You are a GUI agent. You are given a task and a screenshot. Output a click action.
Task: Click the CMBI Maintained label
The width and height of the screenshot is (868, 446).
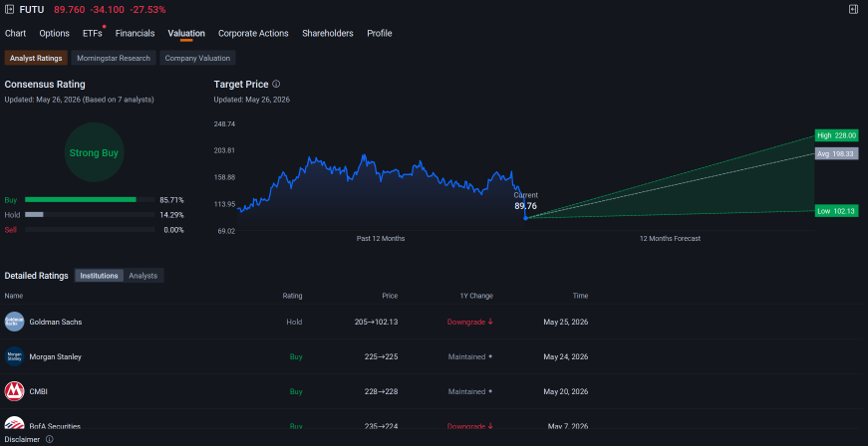[470, 391]
